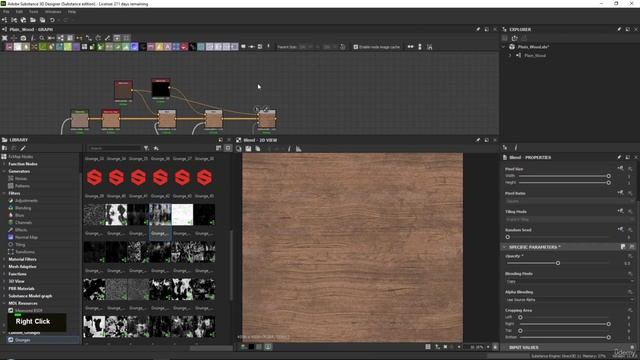The image size is (640, 360).
Task: Click the pencil edit icon in Library
Action: pyautogui.click(x=23, y=148)
